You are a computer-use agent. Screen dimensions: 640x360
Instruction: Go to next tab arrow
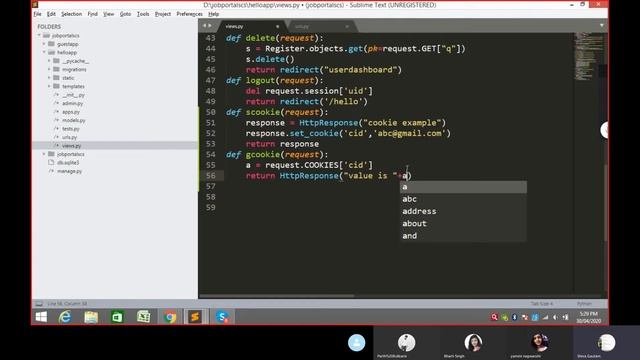coord(210,26)
